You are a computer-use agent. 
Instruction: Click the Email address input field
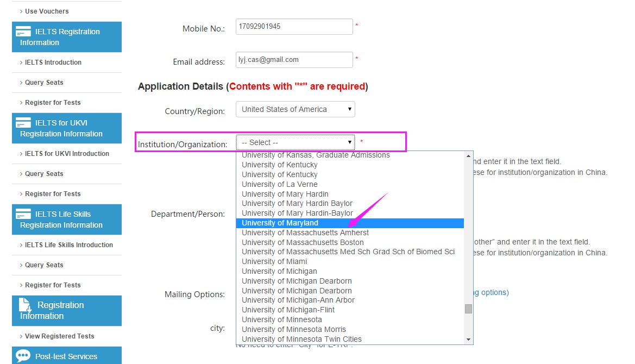click(294, 60)
